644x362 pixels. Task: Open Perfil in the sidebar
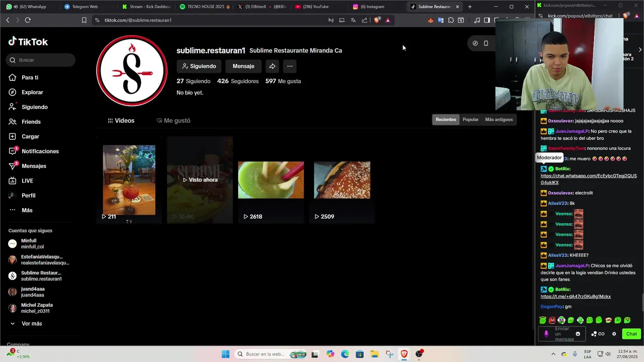[x=28, y=196]
